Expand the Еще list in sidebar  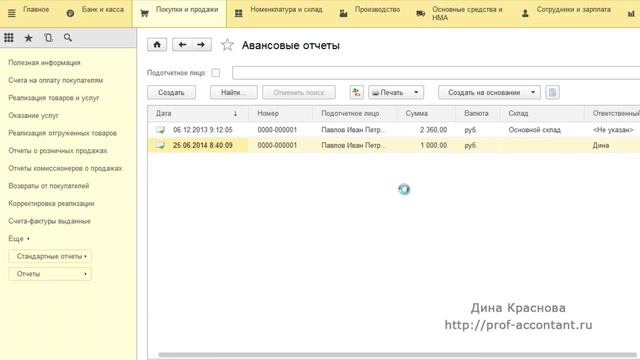(19, 239)
